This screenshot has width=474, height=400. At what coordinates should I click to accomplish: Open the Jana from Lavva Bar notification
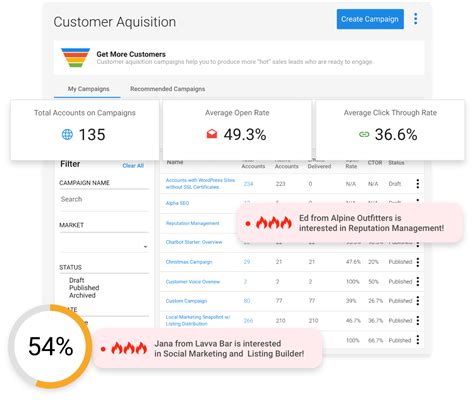[x=207, y=348]
